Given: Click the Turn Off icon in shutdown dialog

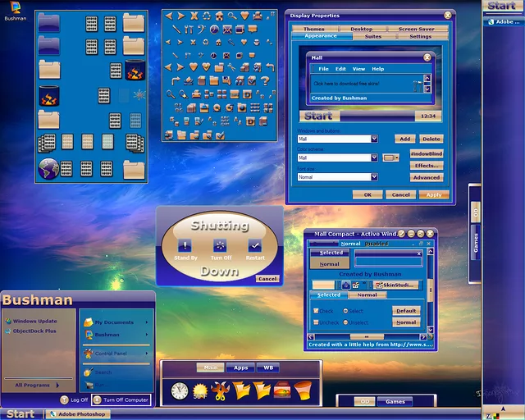Looking at the screenshot, I should (219, 245).
